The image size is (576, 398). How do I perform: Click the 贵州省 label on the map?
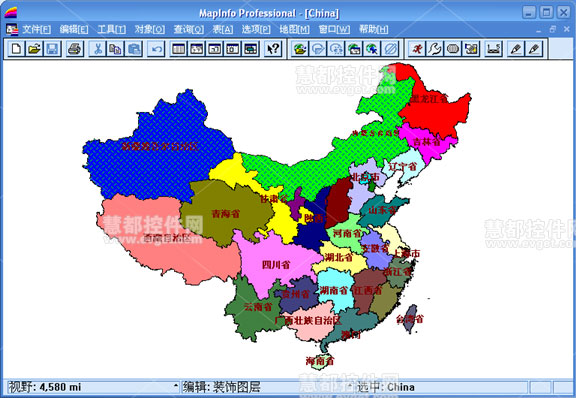point(296,294)
